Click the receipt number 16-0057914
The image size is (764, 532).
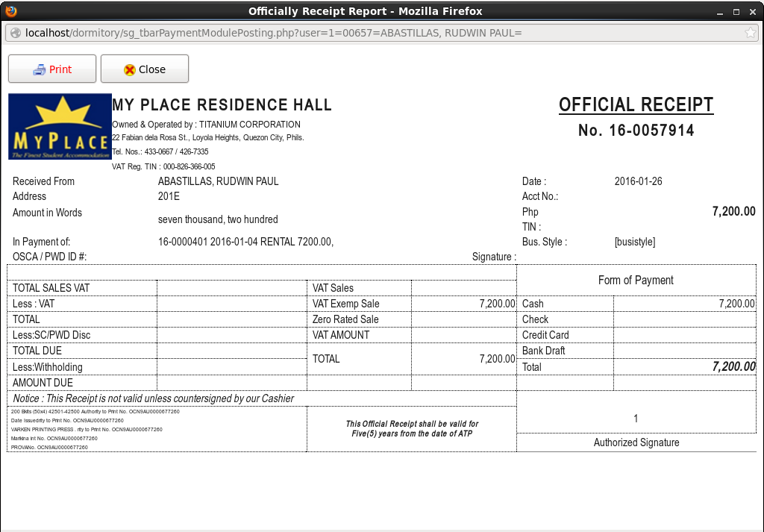636,131
